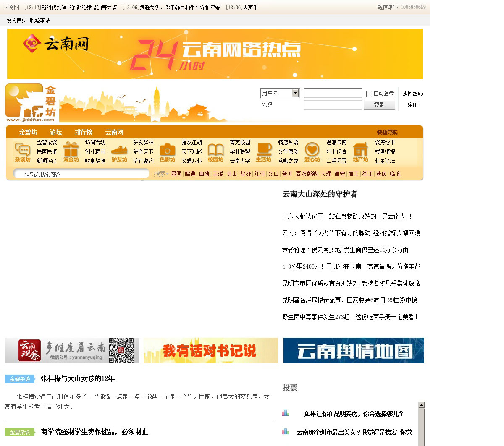Open the 色影坊 camera icon
The height and width of the screenshot is (446, 504).
point(167,152)
